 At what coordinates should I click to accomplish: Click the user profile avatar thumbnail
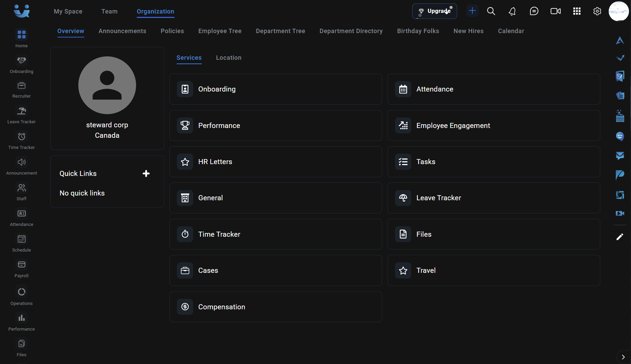coord(619,11)
